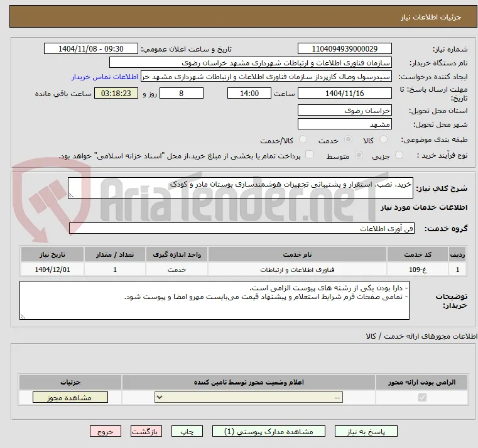Image resolution: width=478 pixels, height=448 pixels.
Task: Click the جزئیات column header
Action: (x=70, y=382)
